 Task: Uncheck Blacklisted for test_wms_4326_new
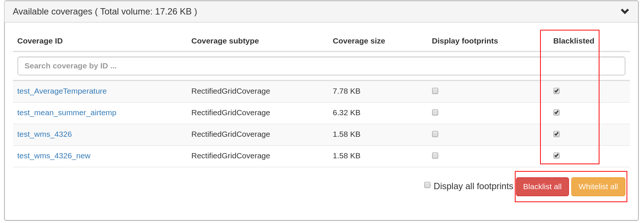click(x=556, y=155)
